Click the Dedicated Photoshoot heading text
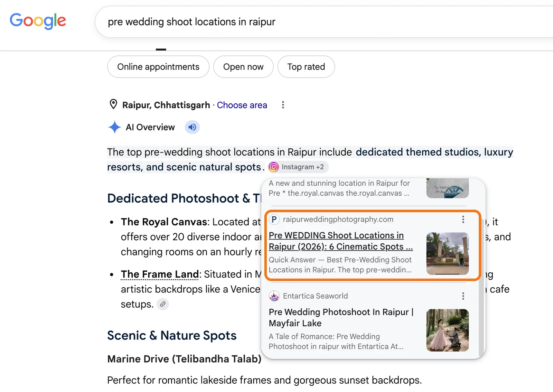Viewport: 553px width, 392px height. click(x=184, y=198)
